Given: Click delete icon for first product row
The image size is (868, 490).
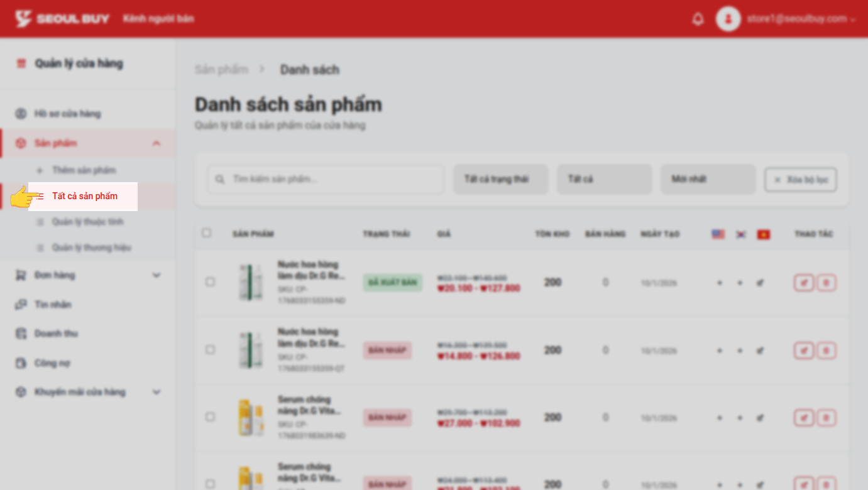Looking at the screenshot, I should tap(826, 283).
